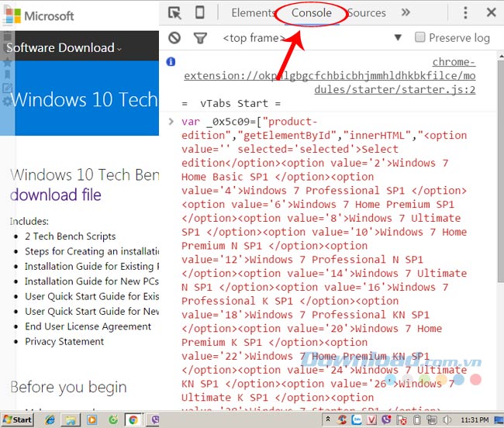Switch to the Sources tab
The height and width of the screenshot is (428, 504).
(x=367, y=13)
